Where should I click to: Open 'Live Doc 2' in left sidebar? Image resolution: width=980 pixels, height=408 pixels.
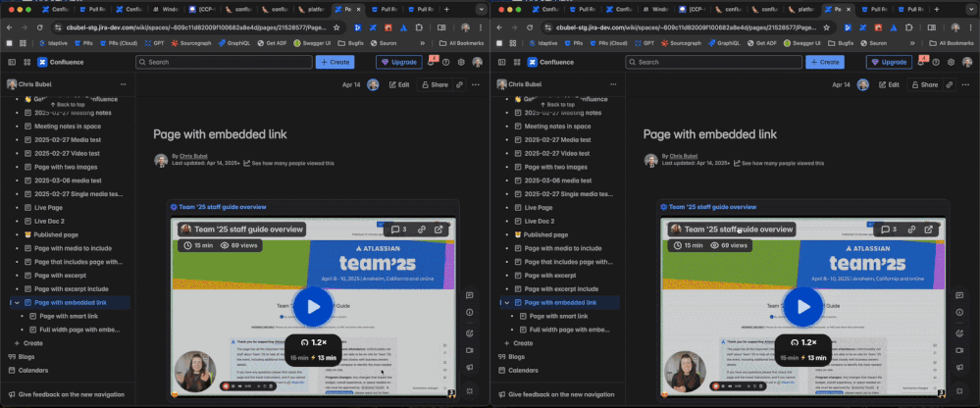(x=49, y=222)
